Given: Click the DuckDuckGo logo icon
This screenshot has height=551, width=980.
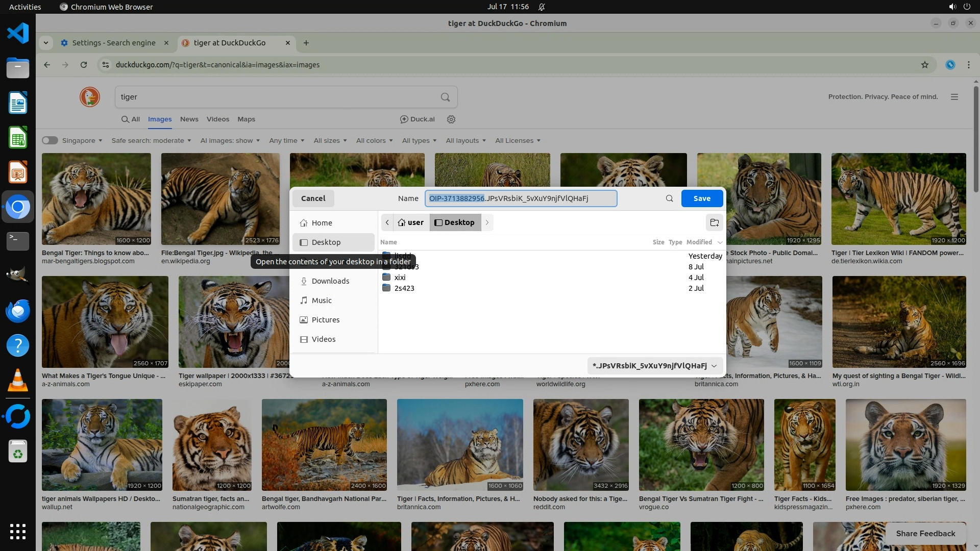Looking at the screenshot, I should (x=90, y=97).
